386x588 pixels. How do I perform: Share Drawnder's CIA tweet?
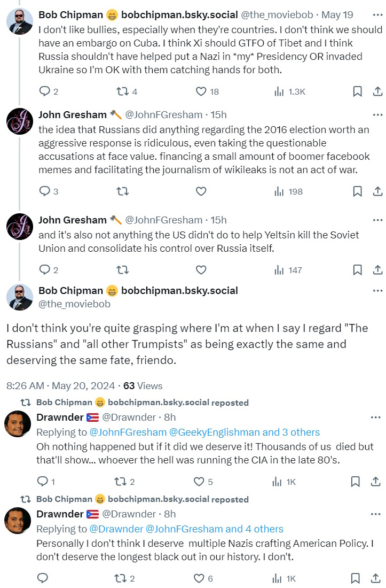click(377, 482)
